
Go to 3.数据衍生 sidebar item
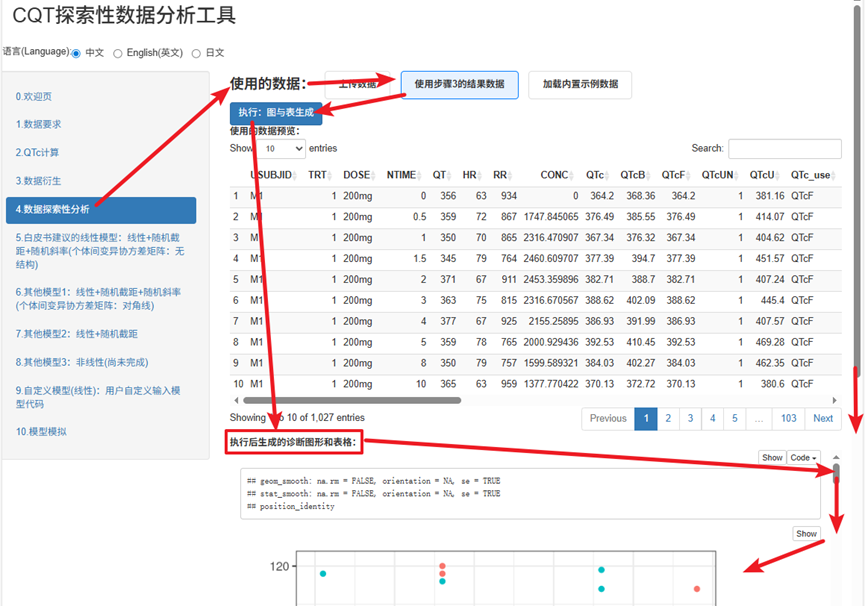pyautogui.click(x=39, y=181)
